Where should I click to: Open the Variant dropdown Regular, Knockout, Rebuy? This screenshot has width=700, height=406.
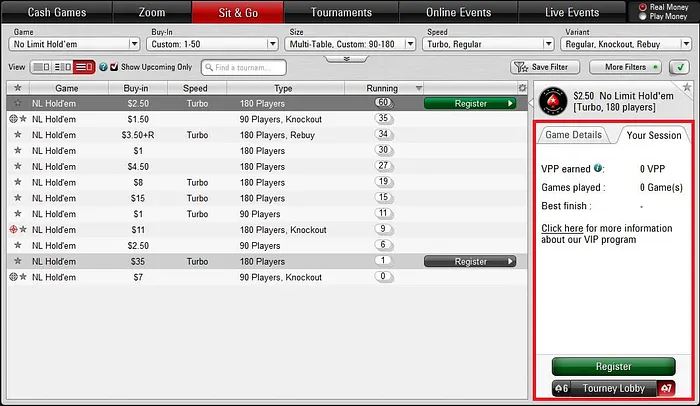[x=626, y=44]
